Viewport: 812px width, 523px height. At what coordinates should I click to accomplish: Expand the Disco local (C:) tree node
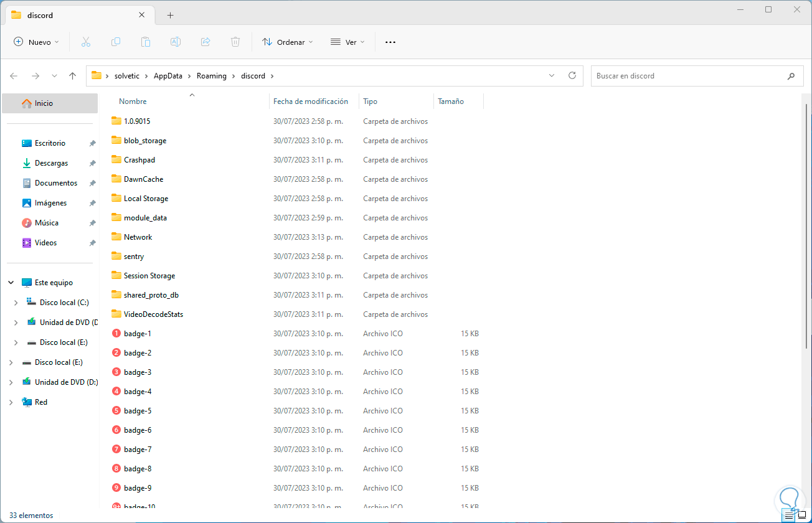tap(16, 303)
